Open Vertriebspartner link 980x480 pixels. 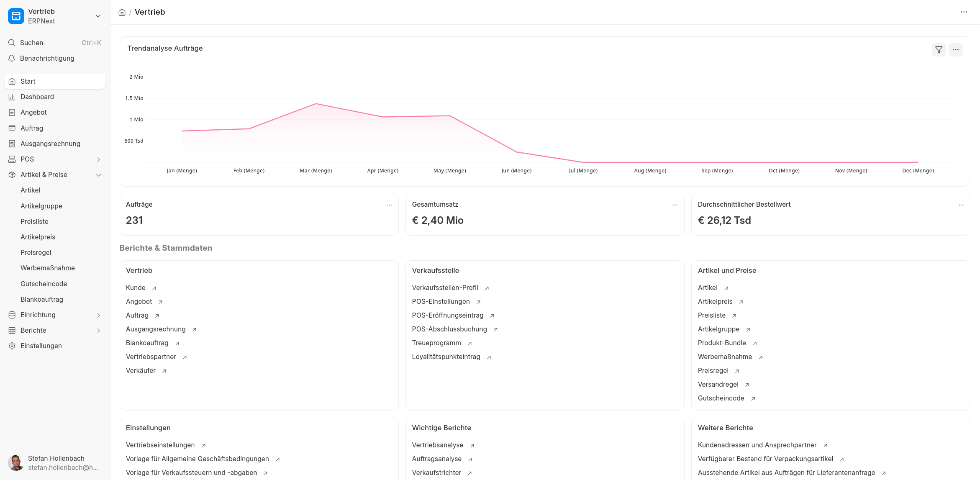point(151,357)
